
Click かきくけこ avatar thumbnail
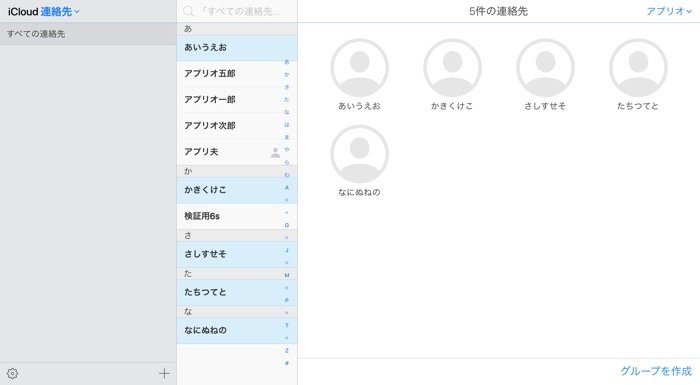click(452, 68)
